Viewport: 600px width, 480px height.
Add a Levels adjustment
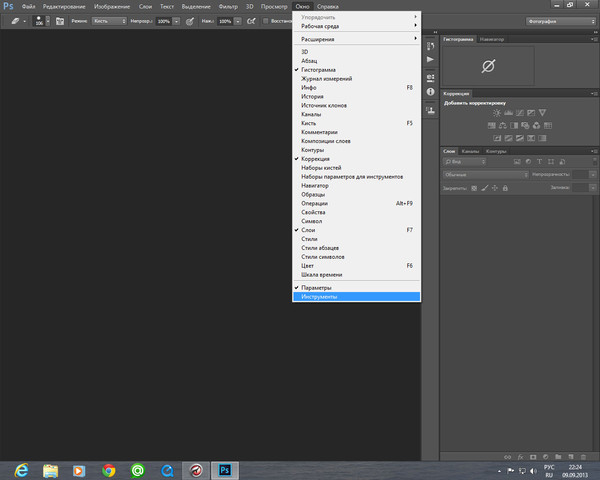point(508,113)
